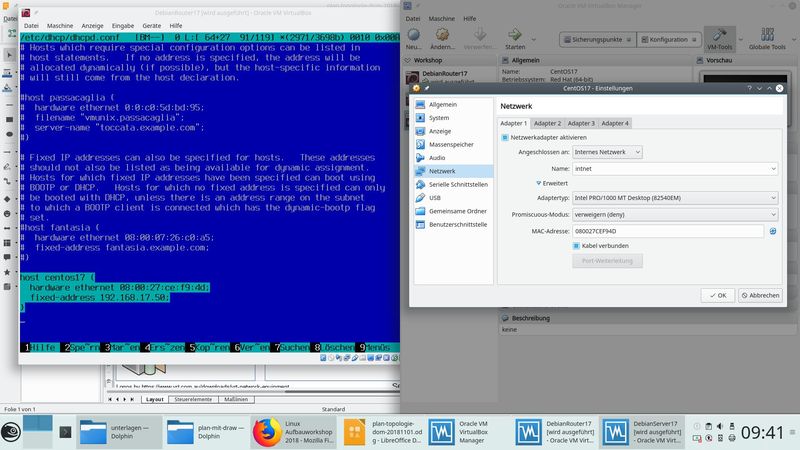Click the regenerate MAC address icon
This screenshot has width=800, height=450.
tap(773, 231)
